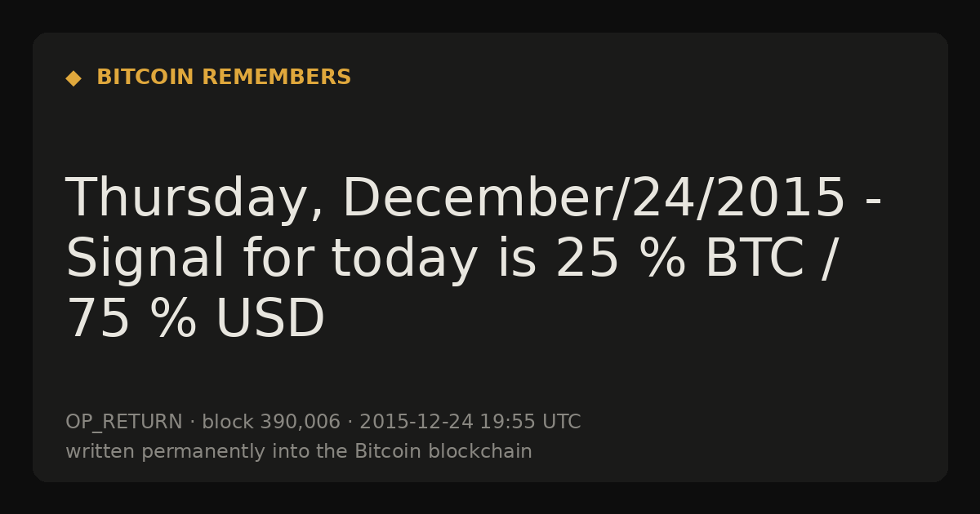Click the December/24/2015 date text
This screenshot has width=980, height=514.
click(595, 198)
